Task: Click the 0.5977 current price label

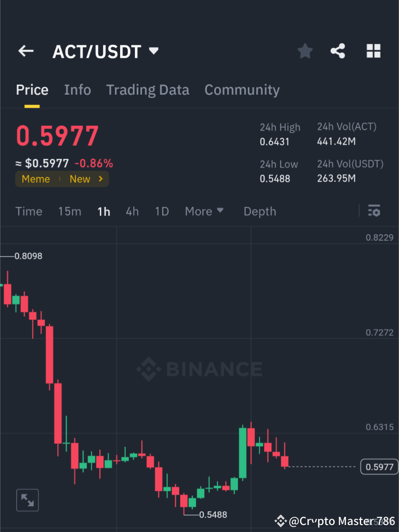Action: (x=379, y=467)
